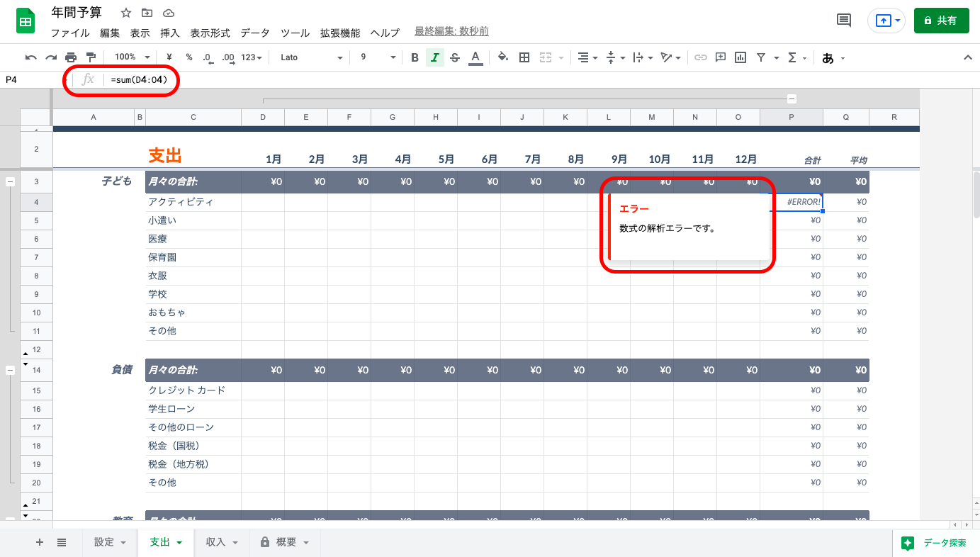The width and height of the screenshot is (980, 557).
Task: Open the 123 number format dropdown
Action: point(252,57)
